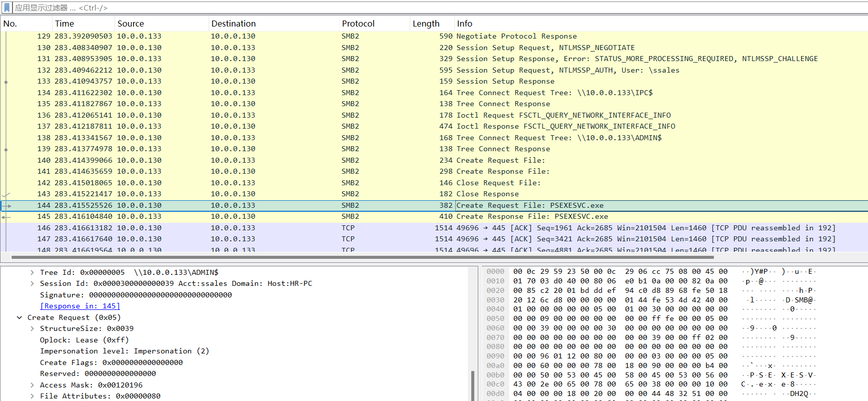
Task: Expand the File Attributes 0x00000080 field
Action: (x=32, y=396)
